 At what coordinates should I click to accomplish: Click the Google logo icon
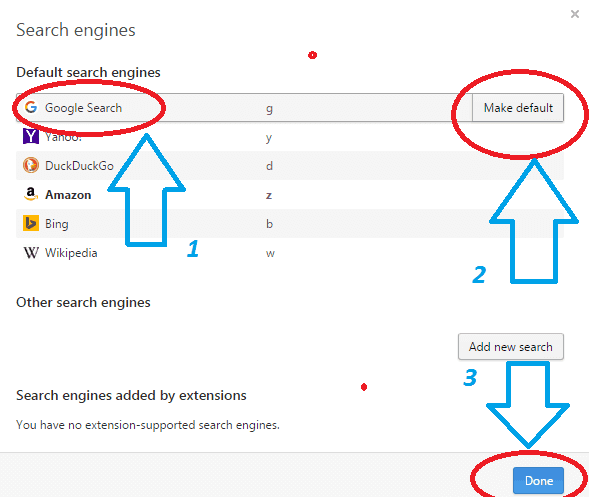pyautogui.click(x=31, y=107)
